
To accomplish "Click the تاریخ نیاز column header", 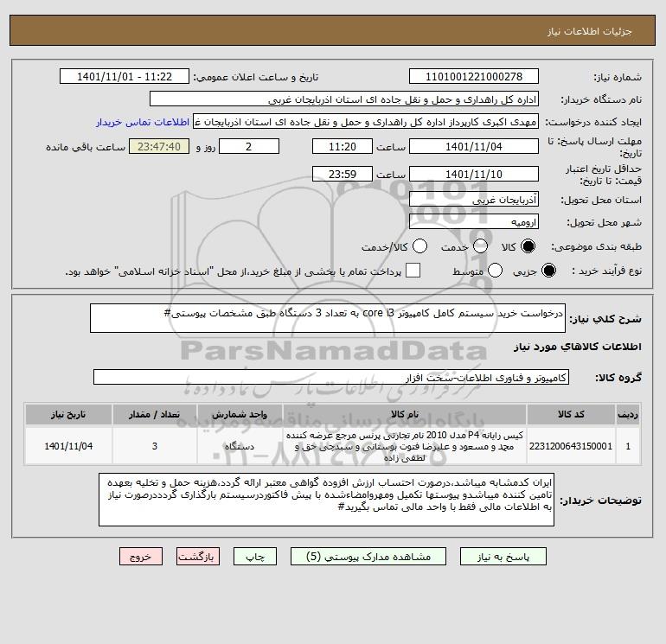I will pos(68,414).
